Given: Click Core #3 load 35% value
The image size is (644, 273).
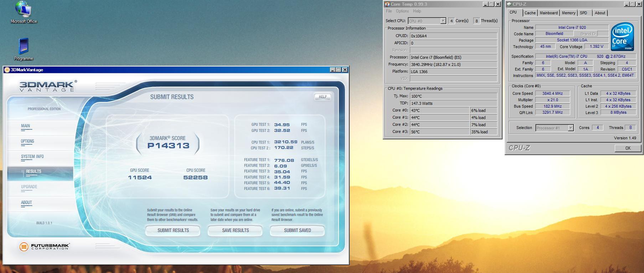Looking at the screenshot, I should click(x=484, y=132).
